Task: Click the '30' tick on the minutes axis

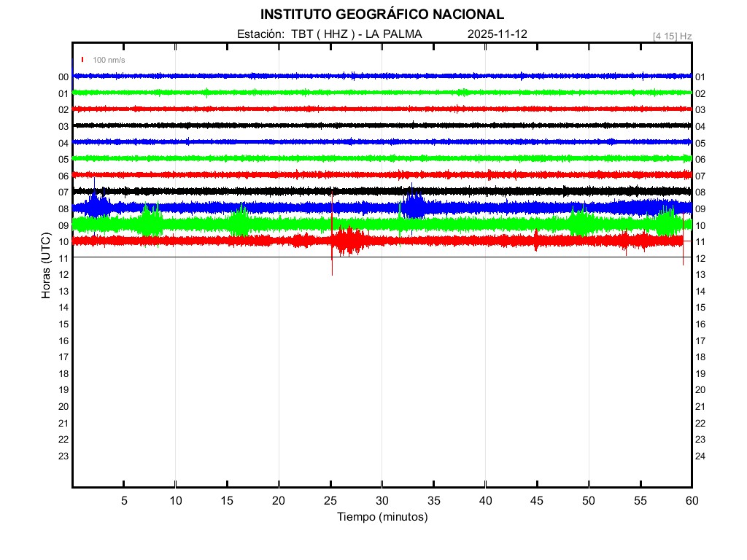Action: point(382,501)
